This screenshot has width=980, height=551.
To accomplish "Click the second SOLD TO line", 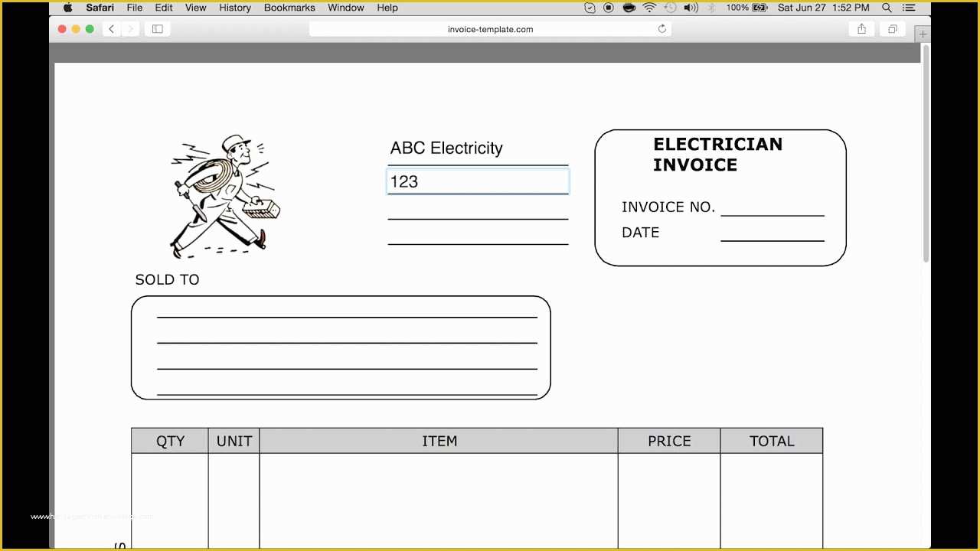I will pos(347,334).
